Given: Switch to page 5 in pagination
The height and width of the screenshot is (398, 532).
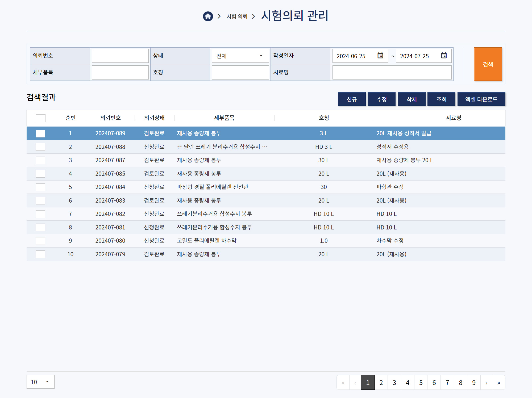Looking at the screenshot, I should (x=421, y=383).
